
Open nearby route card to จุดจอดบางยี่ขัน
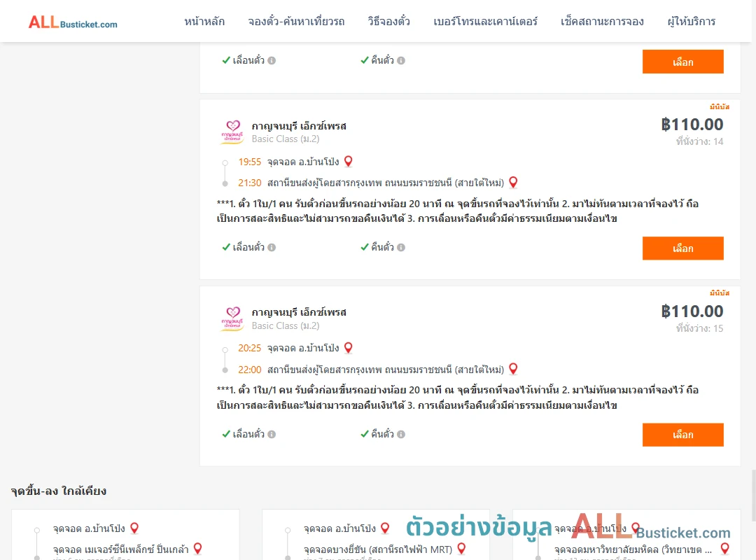point(376,534)
